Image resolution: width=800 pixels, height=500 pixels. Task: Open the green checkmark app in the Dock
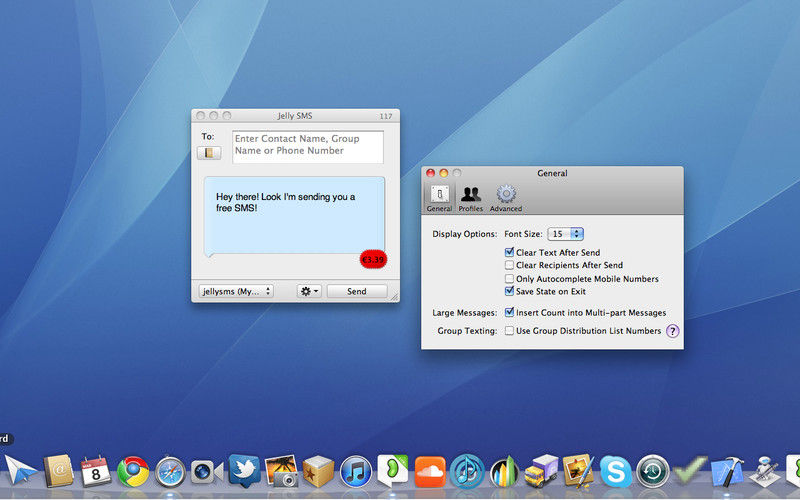pyautogui.click(x=690, y=471)
